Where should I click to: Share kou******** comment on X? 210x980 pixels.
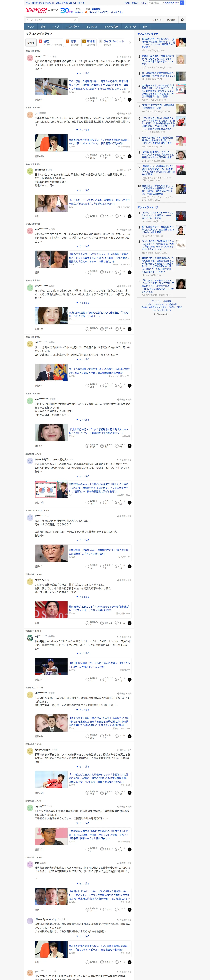(130, 272)
